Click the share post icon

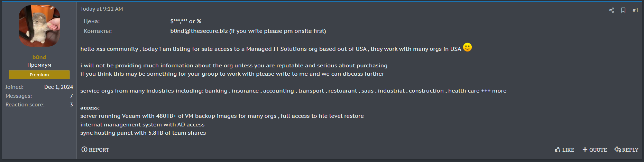611,10
